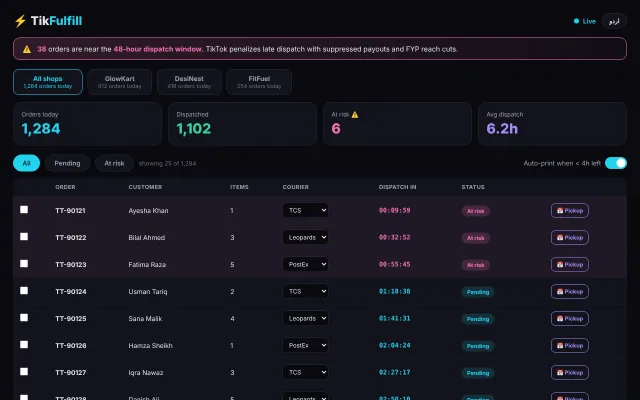This screenshot has height=400, width=640.
Task: Open courier dropdown for Sana Malik
Action: 305,318
